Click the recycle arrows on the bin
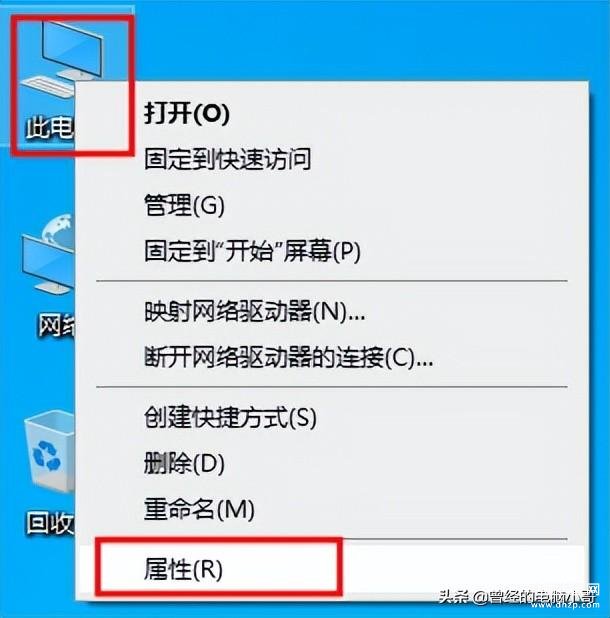 click(x=46, y=456)
